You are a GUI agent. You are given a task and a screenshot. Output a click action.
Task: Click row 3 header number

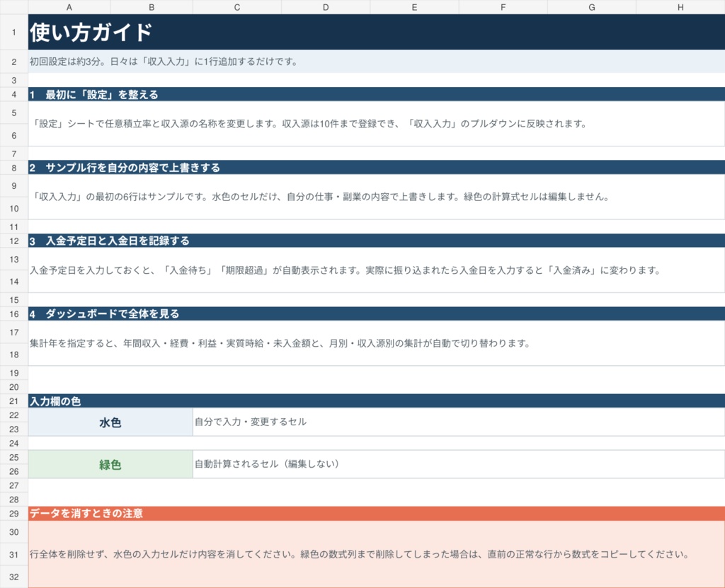coord(14,80)
